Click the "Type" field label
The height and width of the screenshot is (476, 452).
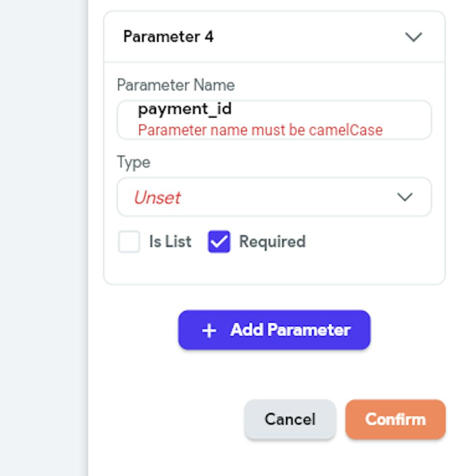134,162
